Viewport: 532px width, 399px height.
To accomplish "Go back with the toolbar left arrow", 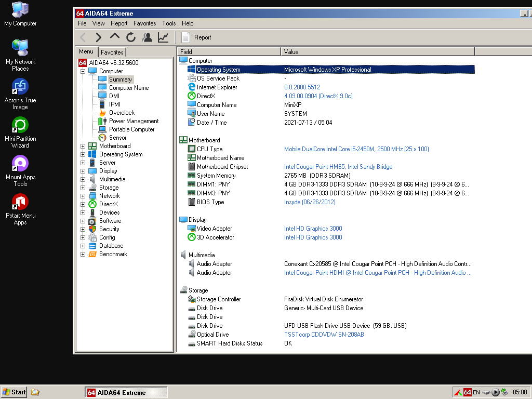I will (83, 37).
